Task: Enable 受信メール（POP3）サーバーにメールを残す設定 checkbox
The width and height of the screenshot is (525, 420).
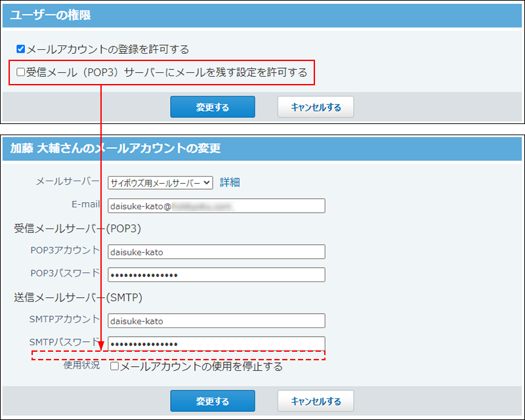Action: [21, 72]
